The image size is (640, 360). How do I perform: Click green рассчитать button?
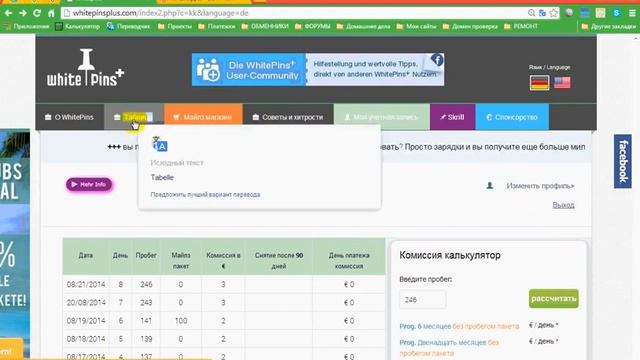553,299
